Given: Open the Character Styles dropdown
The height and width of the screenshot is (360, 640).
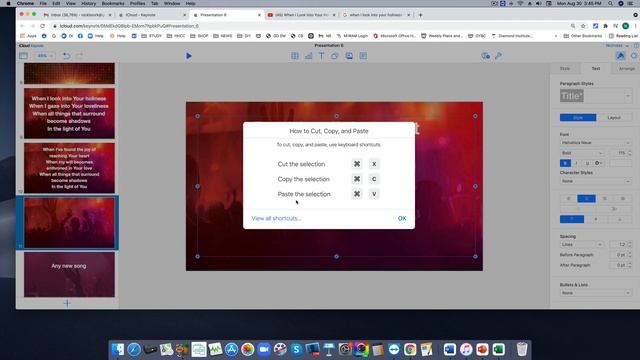Looking at the screenshot, I should pos(596,181).
